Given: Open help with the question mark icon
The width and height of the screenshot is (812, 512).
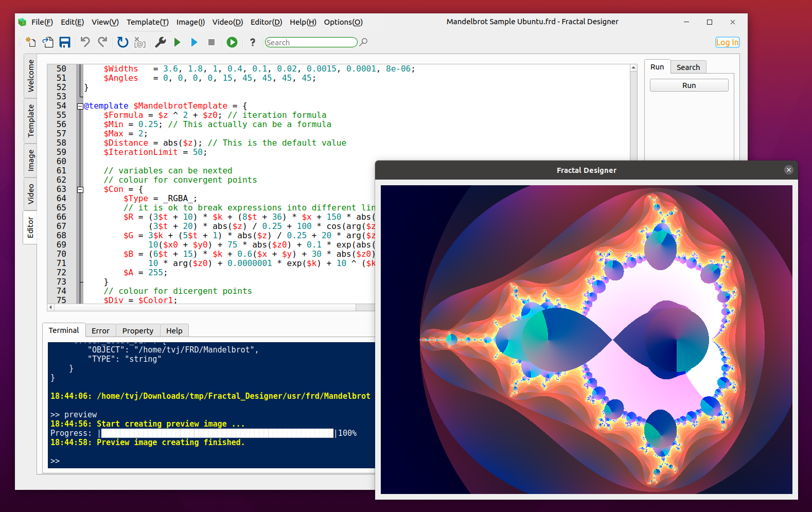Looking at the screenshot, I should (253, 42).
